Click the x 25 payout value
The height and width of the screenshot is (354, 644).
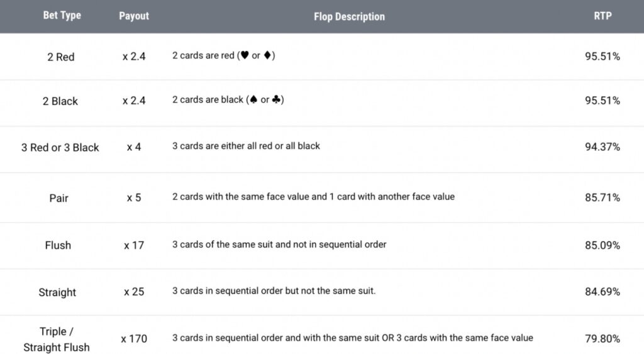[x=134, y=292]
